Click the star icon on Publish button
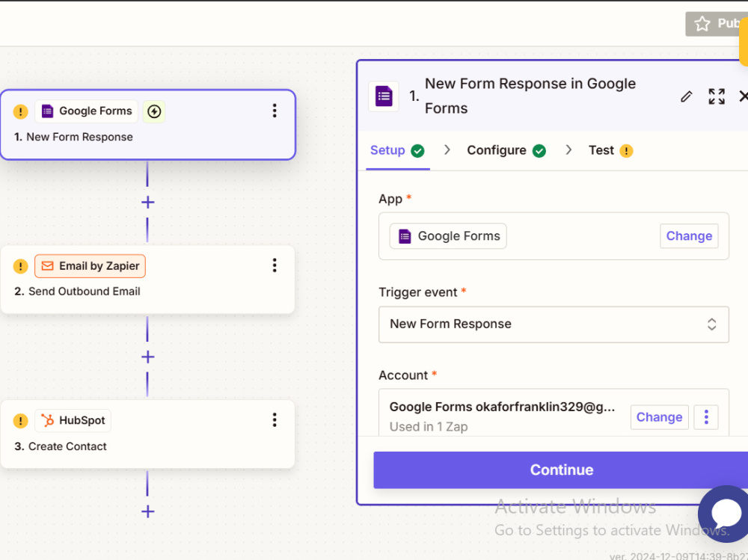This screenshot has width=748, height=560. point(702,24)
